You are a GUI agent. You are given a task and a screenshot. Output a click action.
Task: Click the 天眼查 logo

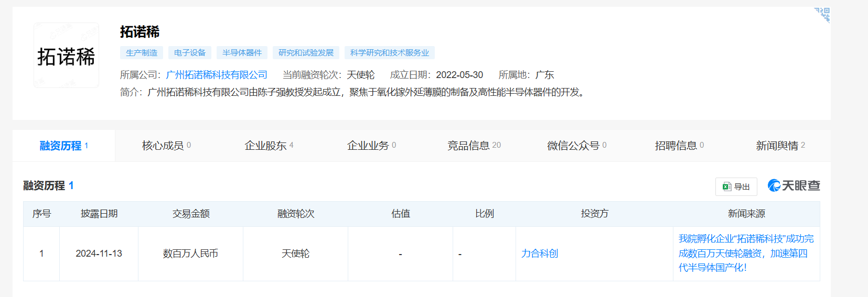794,185
